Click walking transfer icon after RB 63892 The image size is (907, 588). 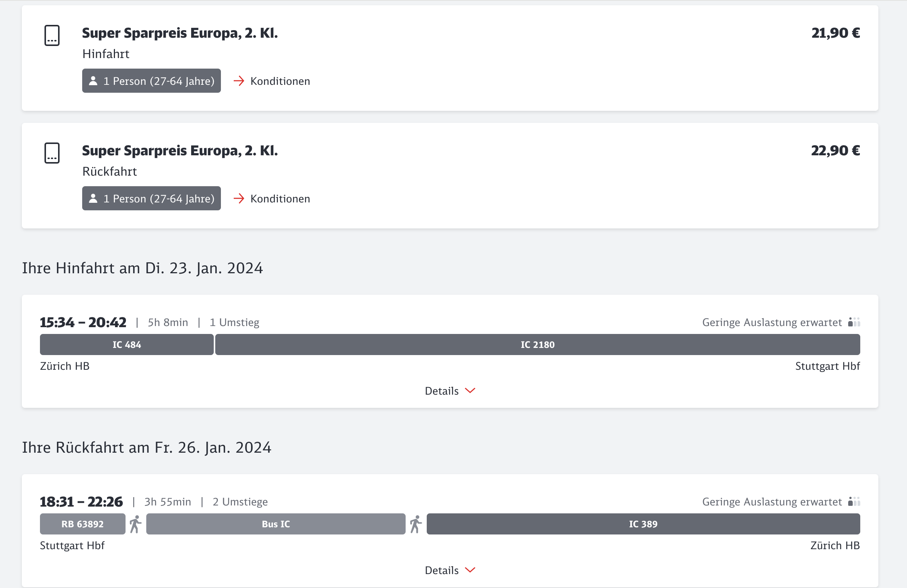click(135, 524)
